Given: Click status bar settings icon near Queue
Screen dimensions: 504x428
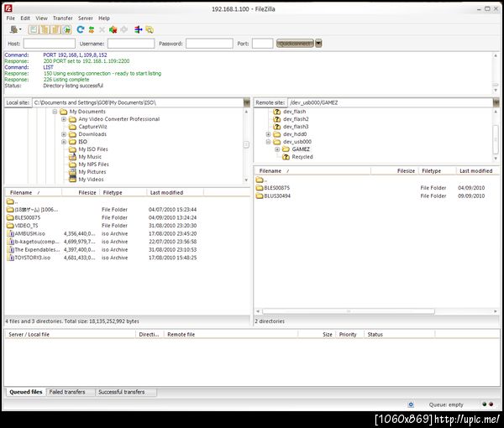Looking at the screenshot, I should 411,405.
